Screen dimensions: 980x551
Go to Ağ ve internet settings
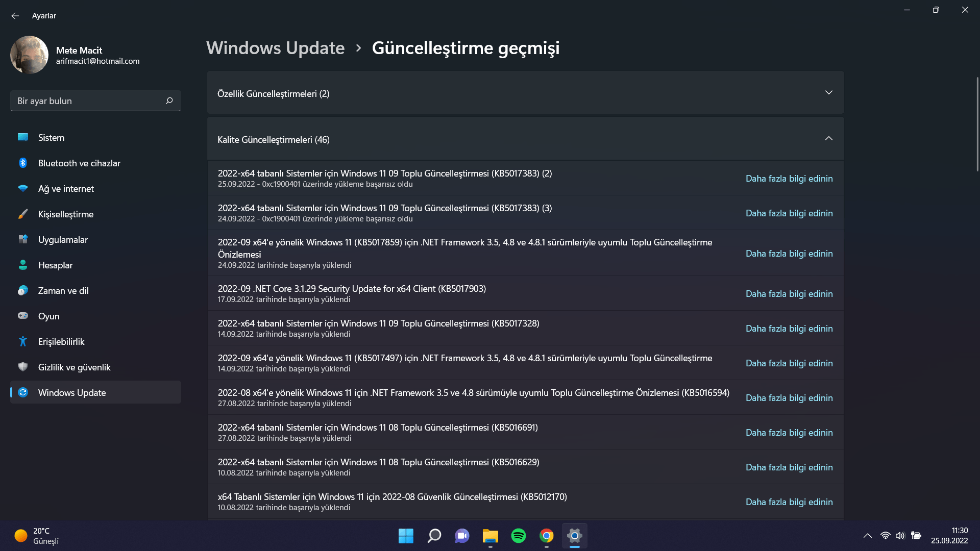[66, 189]
